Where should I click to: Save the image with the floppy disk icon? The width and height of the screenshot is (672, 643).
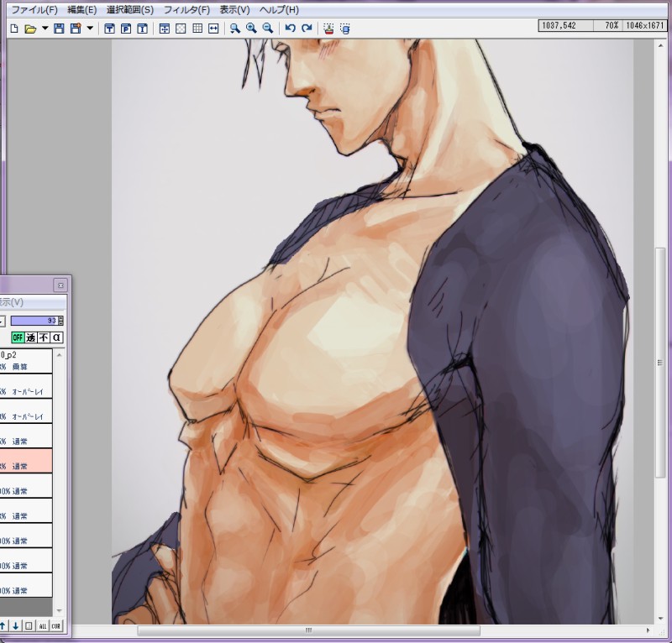[59, 29]
